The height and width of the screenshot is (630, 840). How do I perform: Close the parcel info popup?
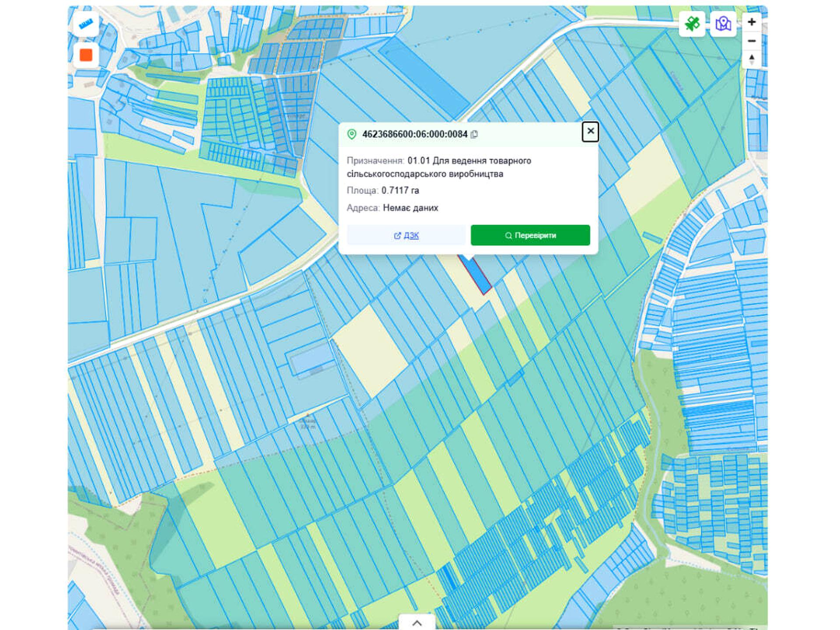coord(590,131)
